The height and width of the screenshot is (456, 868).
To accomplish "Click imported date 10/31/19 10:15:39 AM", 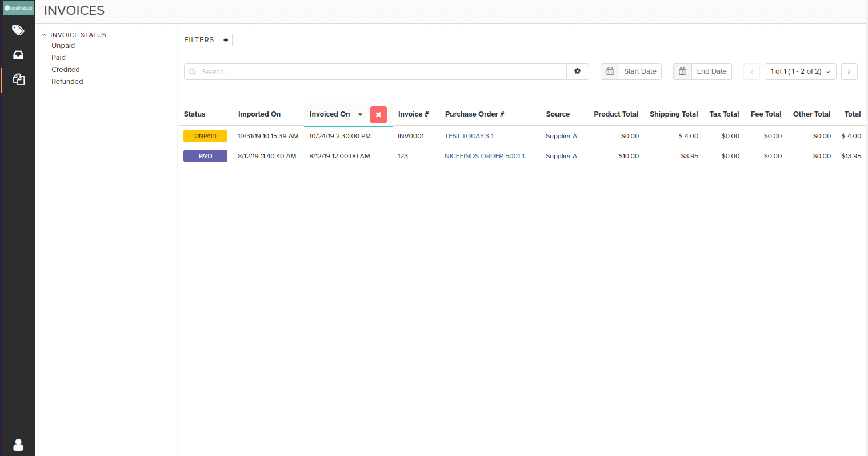I will click(x=268, y=136).
